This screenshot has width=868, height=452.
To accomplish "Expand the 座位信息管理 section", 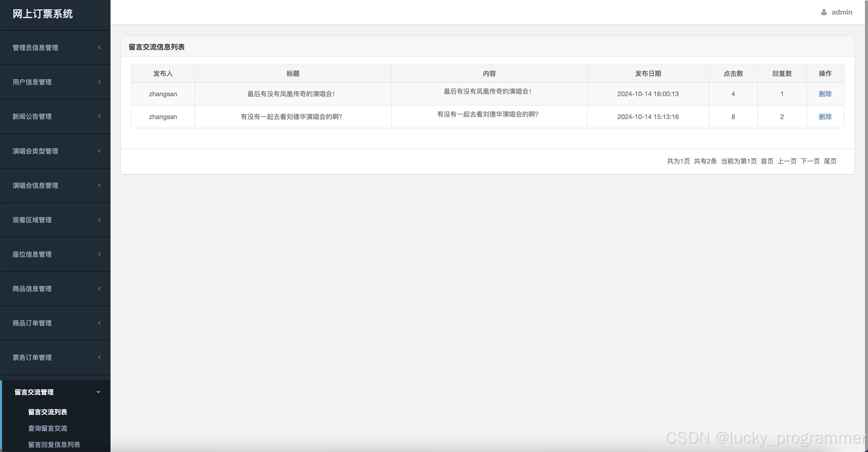I will (32, 254).
